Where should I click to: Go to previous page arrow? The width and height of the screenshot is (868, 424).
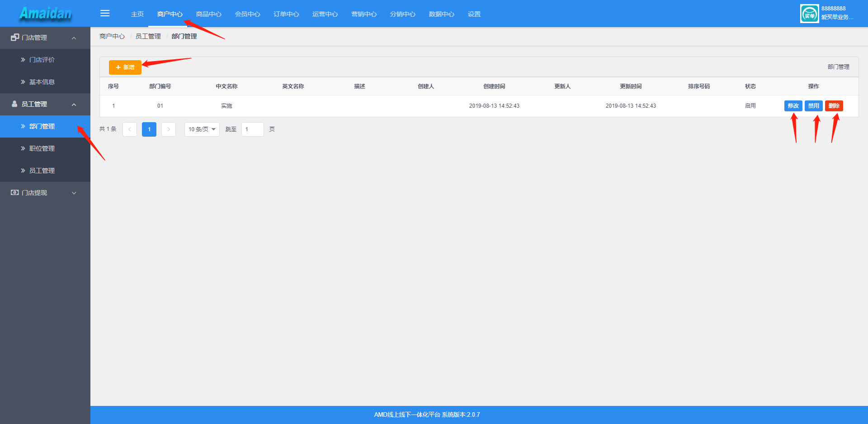[x=130, y=129]
